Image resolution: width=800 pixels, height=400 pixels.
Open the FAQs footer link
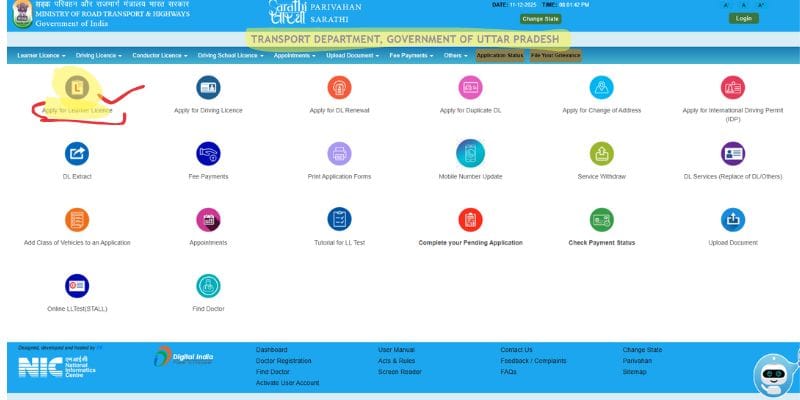(508, 372)
